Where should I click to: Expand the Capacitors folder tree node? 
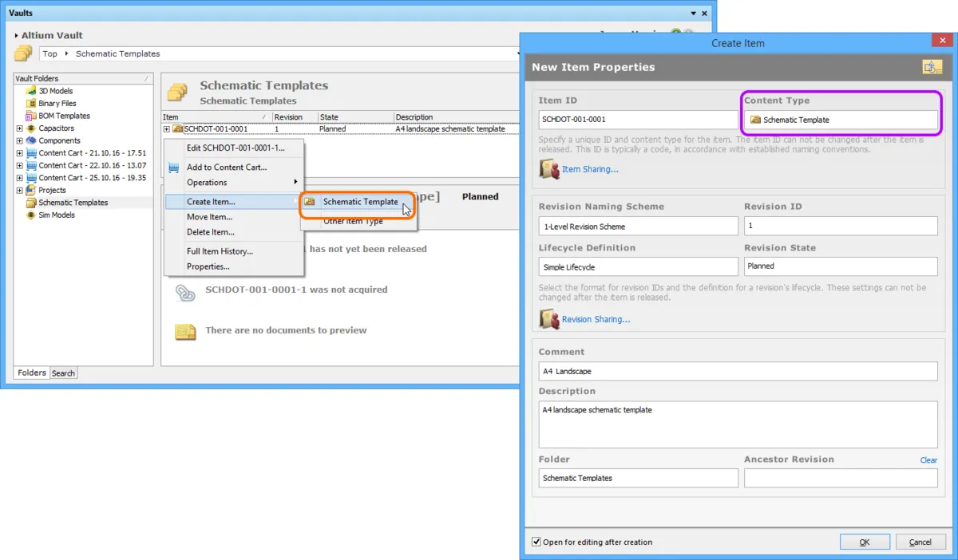pos(20,128)
